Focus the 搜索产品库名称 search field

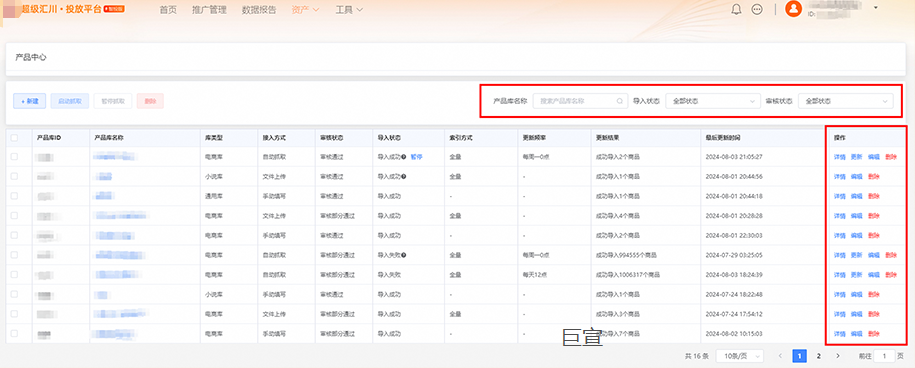coord(581,101)
